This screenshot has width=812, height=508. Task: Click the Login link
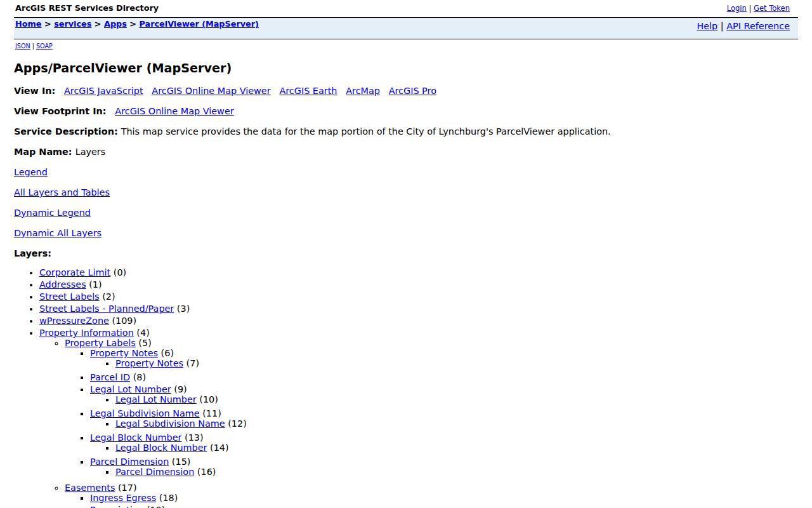point(737,8)
